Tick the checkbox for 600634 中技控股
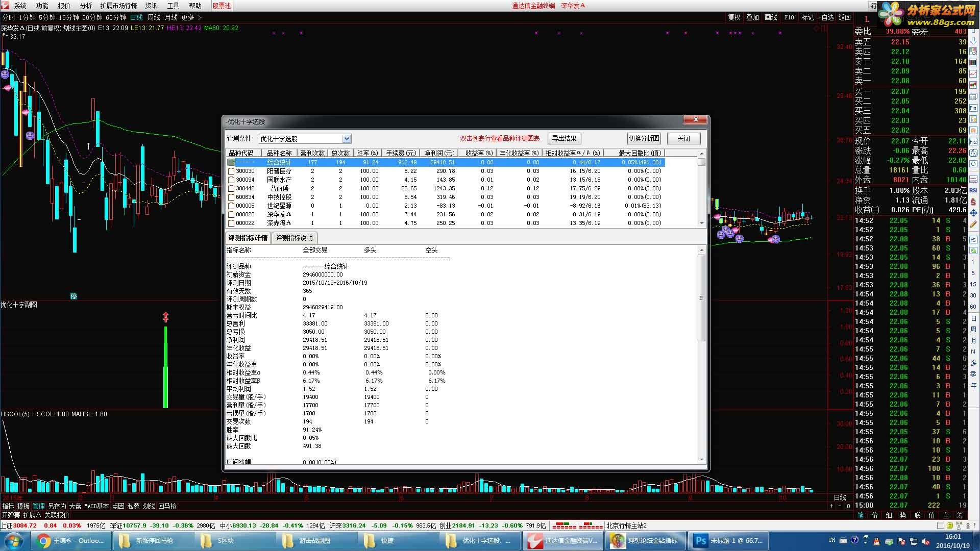 point(231,197)
